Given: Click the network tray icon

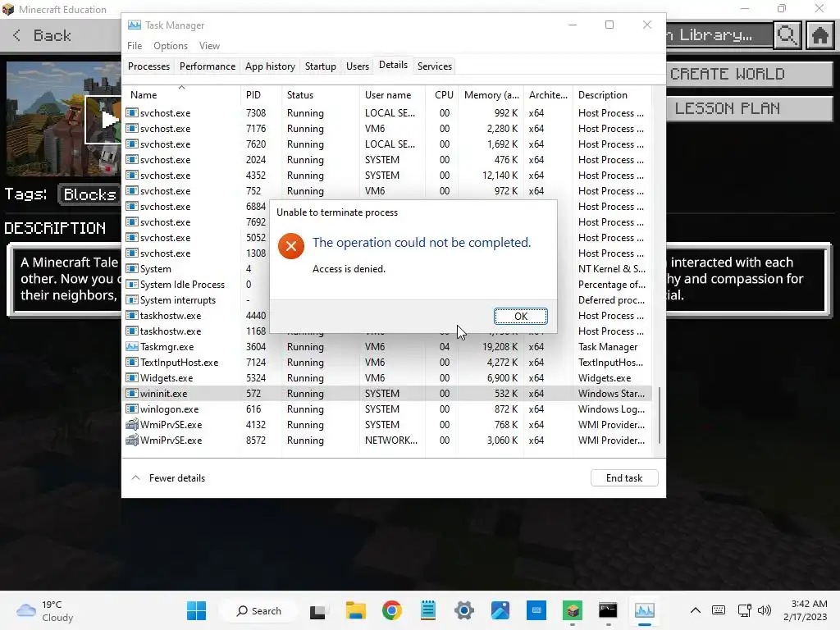Looking at the screenshot, I should click(744, 610).
